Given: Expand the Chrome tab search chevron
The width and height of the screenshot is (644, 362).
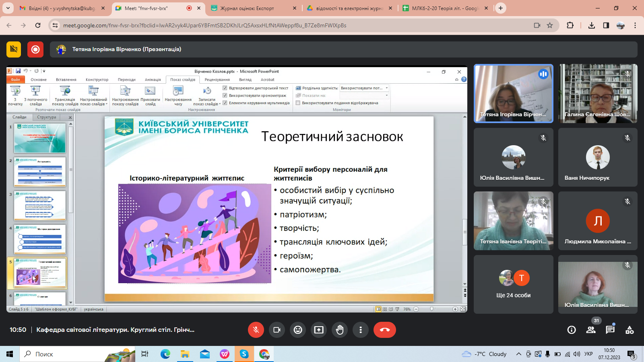Looking at the screenshot, I should coord(8,8).
